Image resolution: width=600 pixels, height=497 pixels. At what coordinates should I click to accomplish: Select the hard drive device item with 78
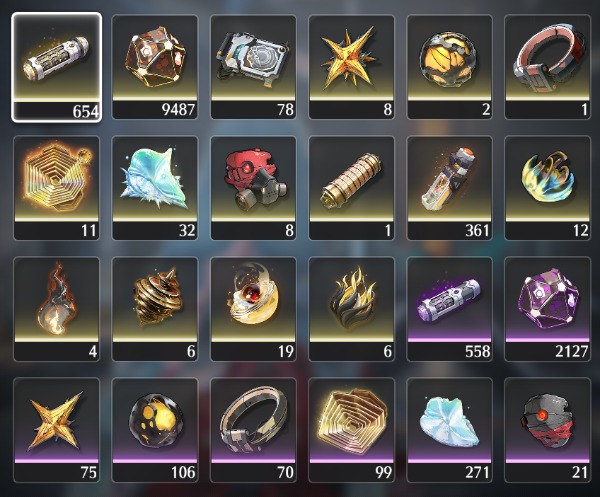tap(253, 67)
